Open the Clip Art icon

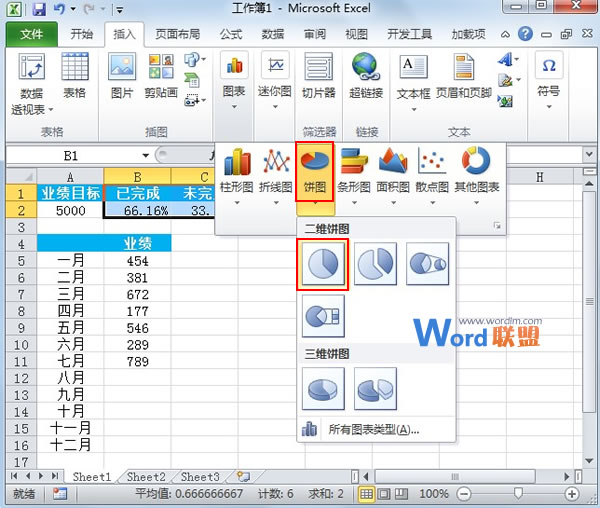(161, 67)
